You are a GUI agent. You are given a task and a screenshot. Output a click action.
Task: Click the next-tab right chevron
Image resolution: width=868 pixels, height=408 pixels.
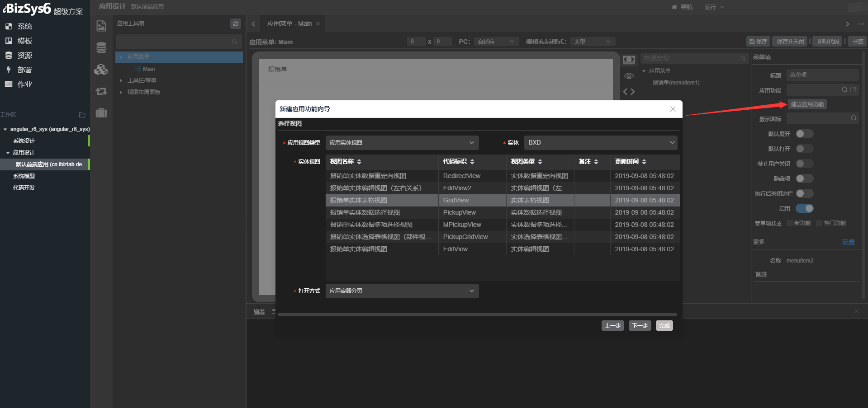coord(847,24)
